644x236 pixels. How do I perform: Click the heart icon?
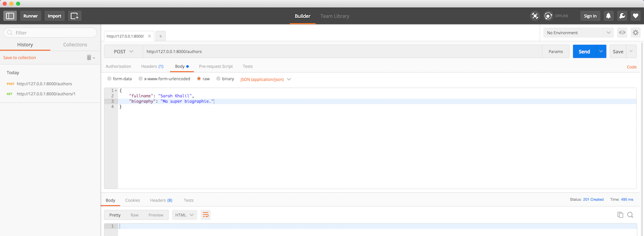click(x=635, y=16)
